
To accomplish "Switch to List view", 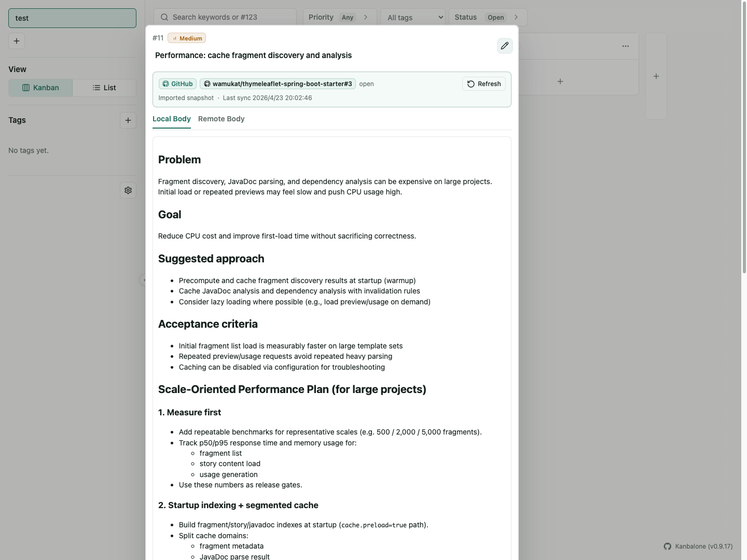I will tap(104, 88).
